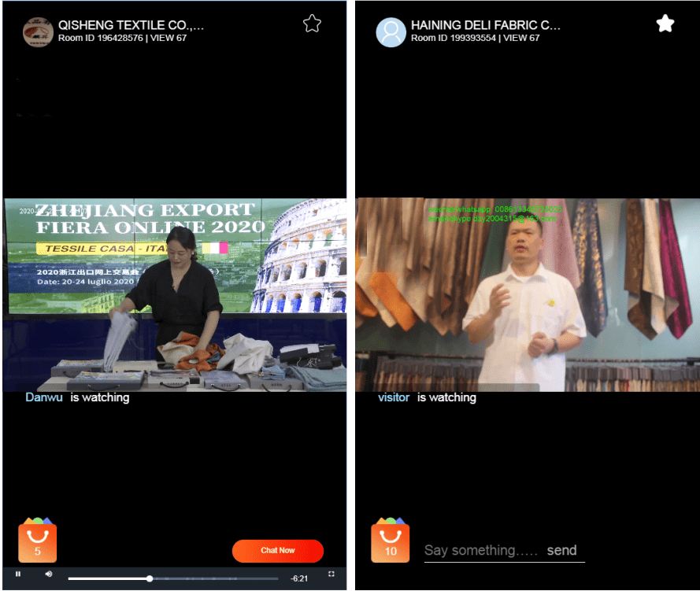
Task: Open QISHENG TEXTILE company avatar
Action: coord(38,32)
